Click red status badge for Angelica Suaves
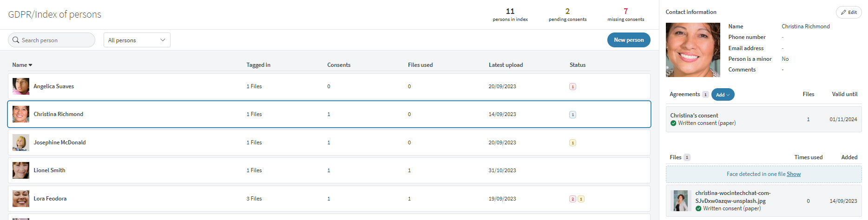Screen dimensions: 868x220 click(572, 87)
